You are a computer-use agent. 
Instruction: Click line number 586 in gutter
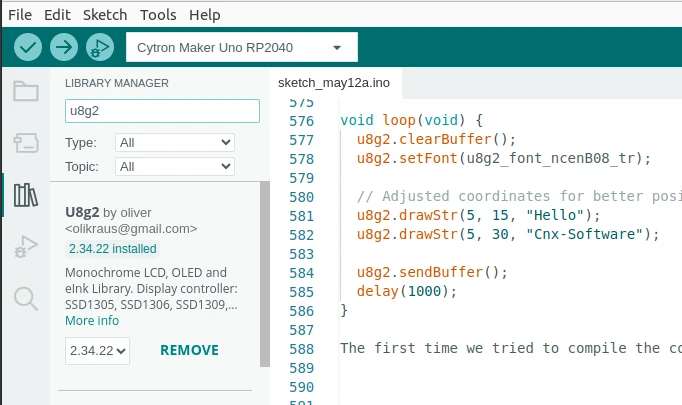[x=301, y=311]
